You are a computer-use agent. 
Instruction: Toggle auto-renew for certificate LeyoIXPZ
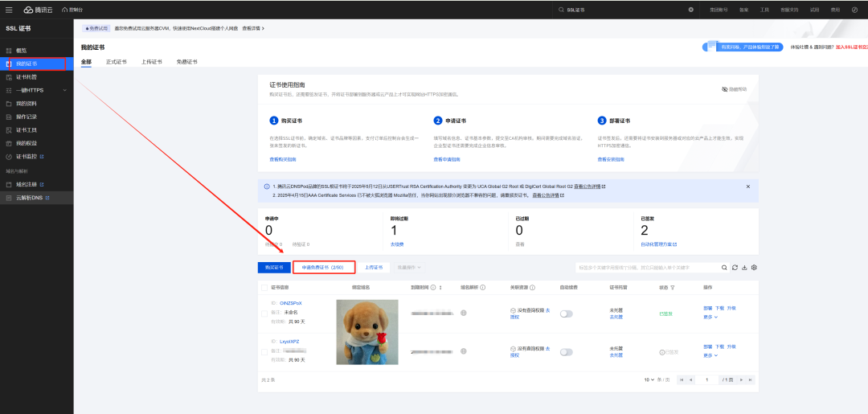pos(566,352)
